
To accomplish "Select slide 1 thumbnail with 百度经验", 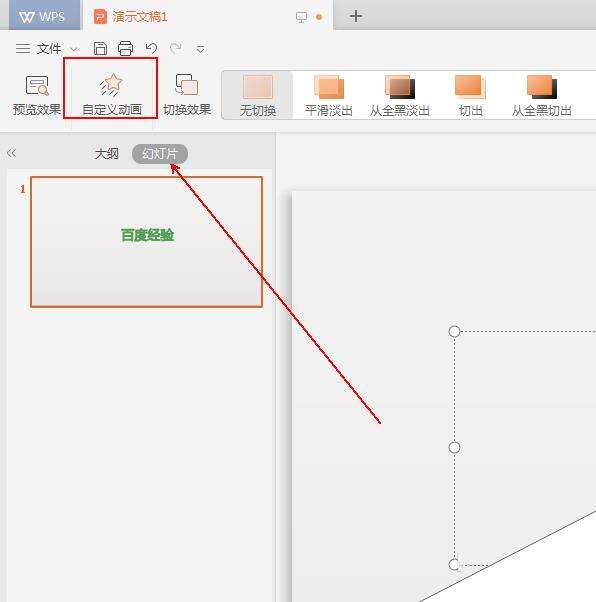I will point(146,241).
